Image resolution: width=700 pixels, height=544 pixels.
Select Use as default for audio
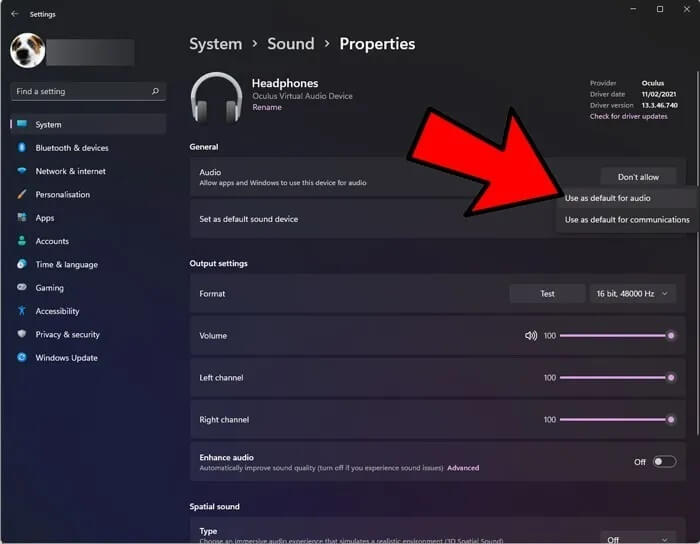click(625, 198)
